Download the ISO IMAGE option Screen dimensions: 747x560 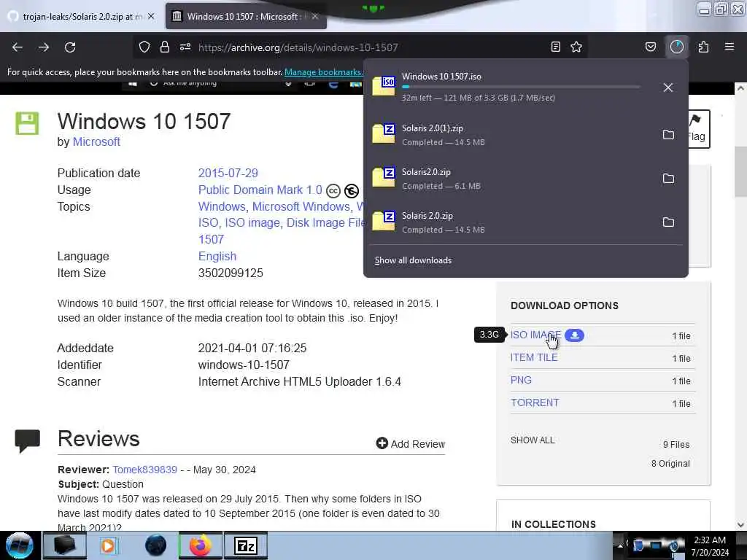click(535, 335)
